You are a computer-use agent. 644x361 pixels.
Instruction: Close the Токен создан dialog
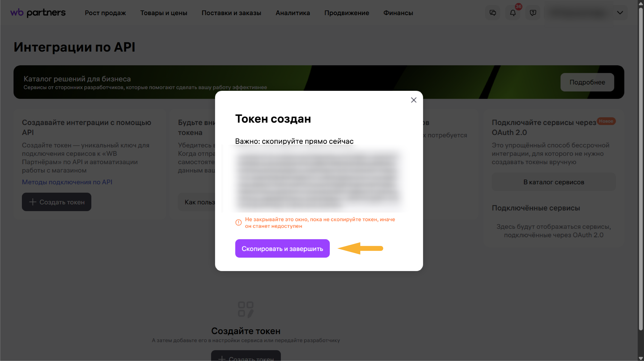click(x=413, y=100)
